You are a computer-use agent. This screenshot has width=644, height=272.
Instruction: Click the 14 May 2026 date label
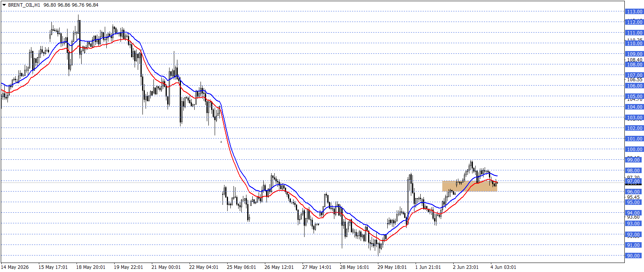pyautogui.click(x=15, y=267)
